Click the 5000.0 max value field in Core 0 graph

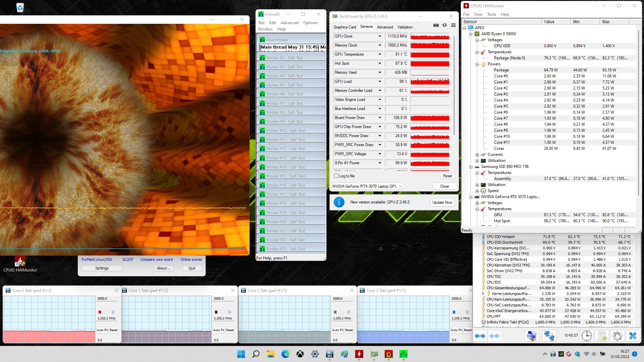[x=107, y=298]
